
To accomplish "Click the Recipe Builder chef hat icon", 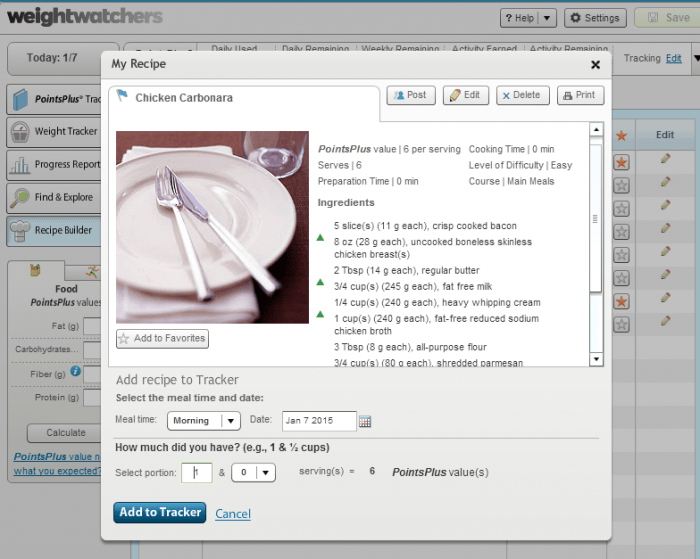I will [19, 230].
